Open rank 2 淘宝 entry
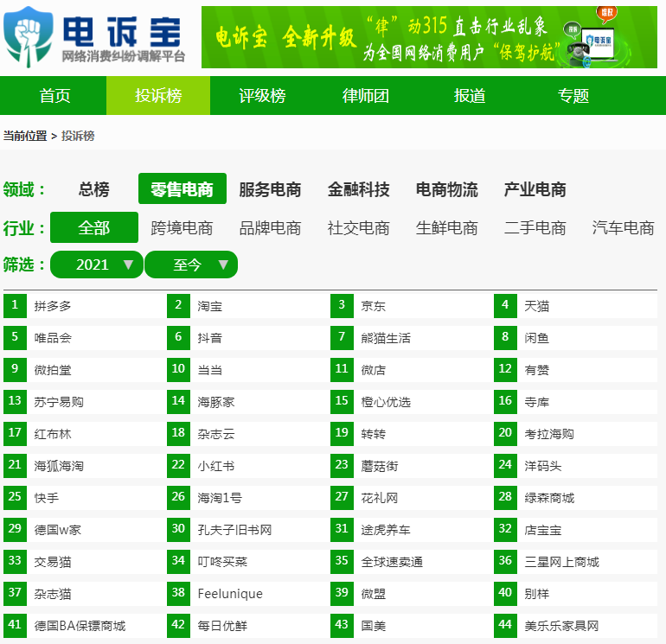 248,306
